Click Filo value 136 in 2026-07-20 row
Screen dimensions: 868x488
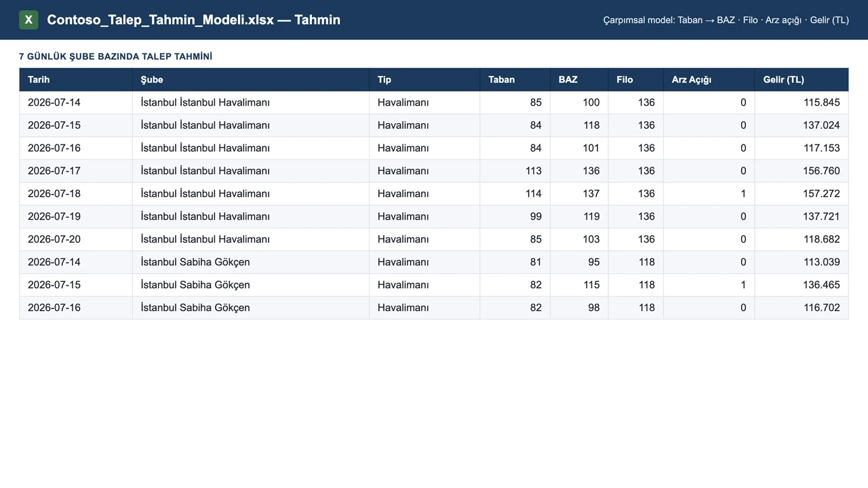tap(646, 239)
